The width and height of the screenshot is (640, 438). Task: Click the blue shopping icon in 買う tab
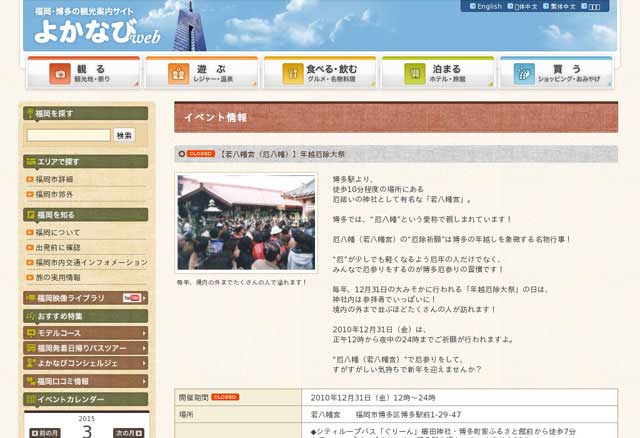[x=524, y=74]
